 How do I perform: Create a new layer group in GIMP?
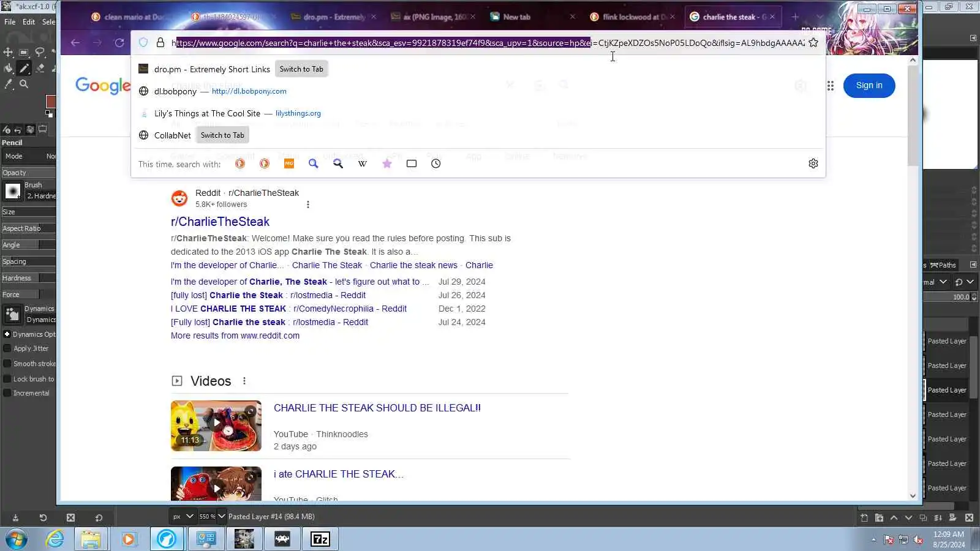(x=879, y=518)
